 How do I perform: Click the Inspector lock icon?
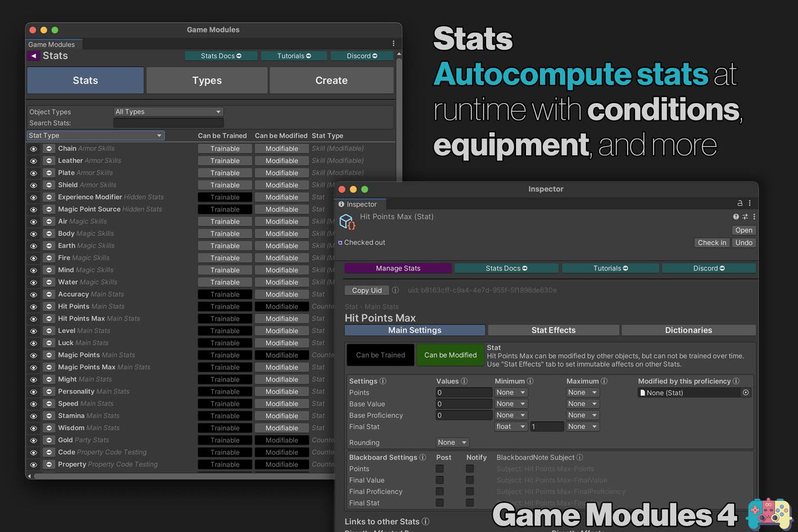pyautogui.click(x=739, y=203)
